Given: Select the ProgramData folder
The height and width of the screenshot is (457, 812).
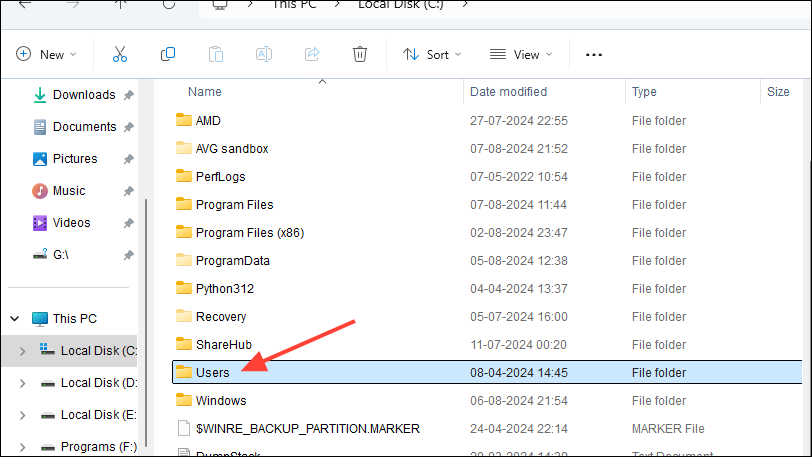Looking at the screenshot, I should click(x=223, y=261).
